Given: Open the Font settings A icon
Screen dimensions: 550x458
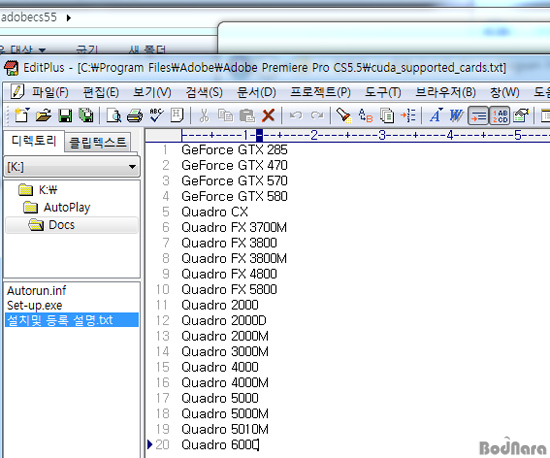Looking at the screenshot, I should pos(436,115).
